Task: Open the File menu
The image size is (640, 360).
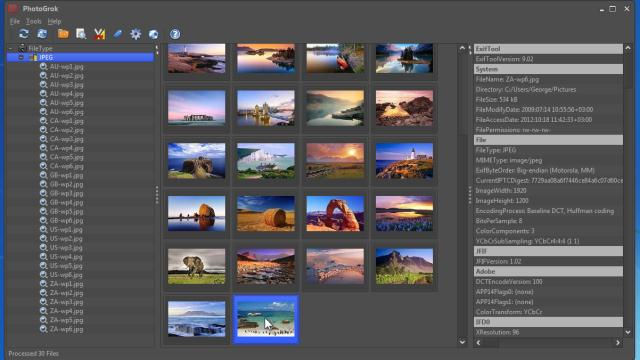Action: click(x=15, y=21)
